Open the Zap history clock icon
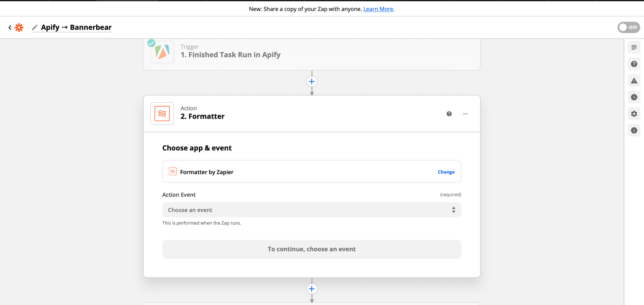The height and width of the screenshot is (305, 644). coord(634,97)
